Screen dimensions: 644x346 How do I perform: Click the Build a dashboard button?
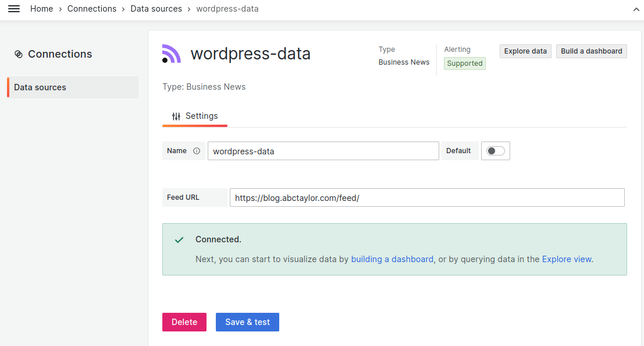[591, 51]
